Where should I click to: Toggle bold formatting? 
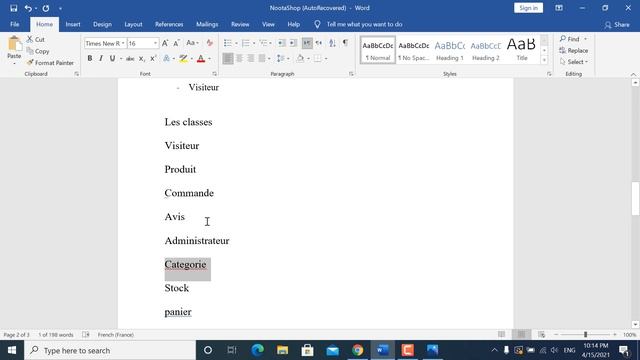(x=89, y=58)
